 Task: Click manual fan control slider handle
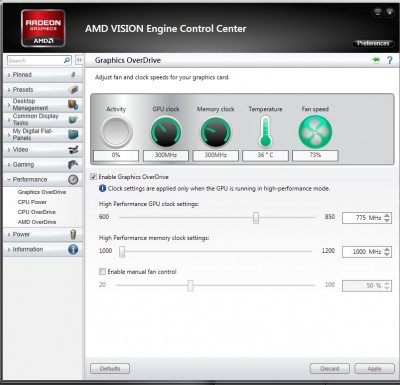coord(190,285)
